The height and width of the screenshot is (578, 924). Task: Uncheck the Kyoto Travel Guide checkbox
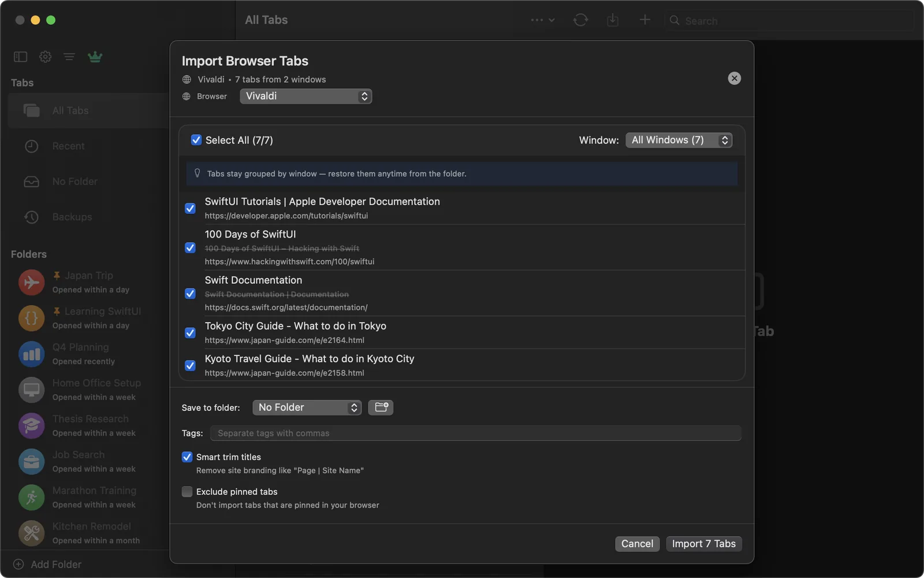click(190, 365)
